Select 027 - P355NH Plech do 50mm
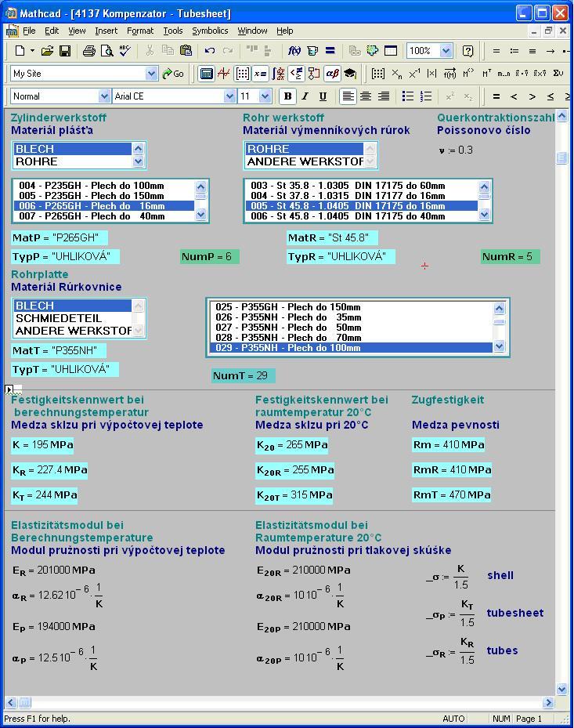 tap(352, 328)
